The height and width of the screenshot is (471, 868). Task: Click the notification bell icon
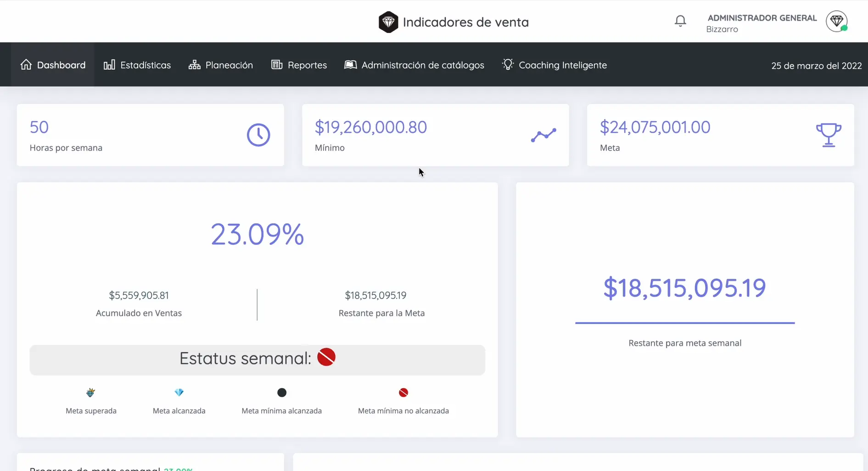pos(680,21)
